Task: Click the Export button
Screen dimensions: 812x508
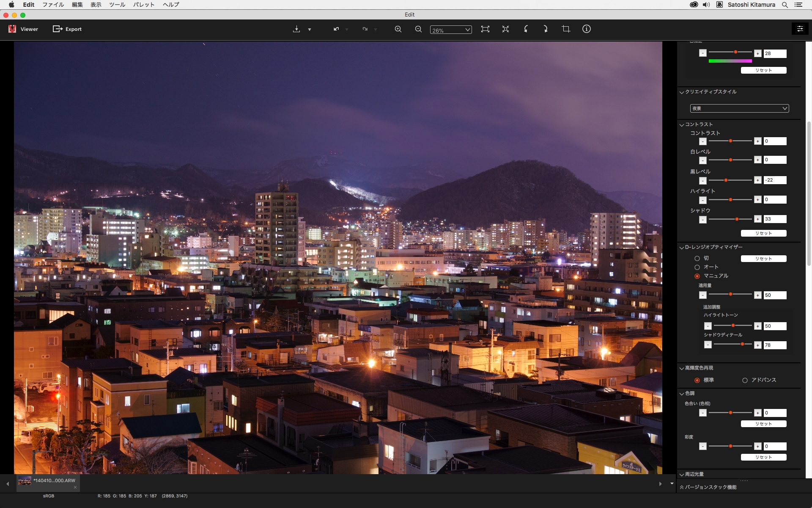Action: point(67,29)
